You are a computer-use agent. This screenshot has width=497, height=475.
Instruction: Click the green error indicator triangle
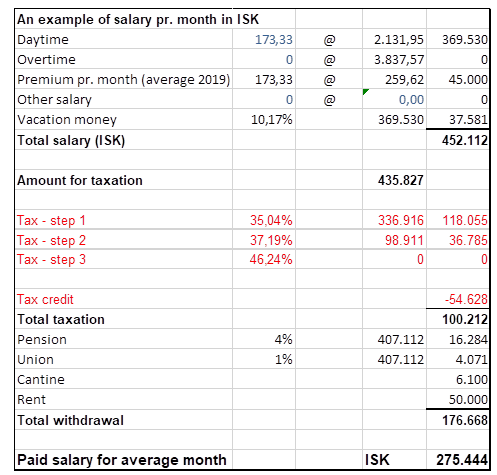(365, 92)
